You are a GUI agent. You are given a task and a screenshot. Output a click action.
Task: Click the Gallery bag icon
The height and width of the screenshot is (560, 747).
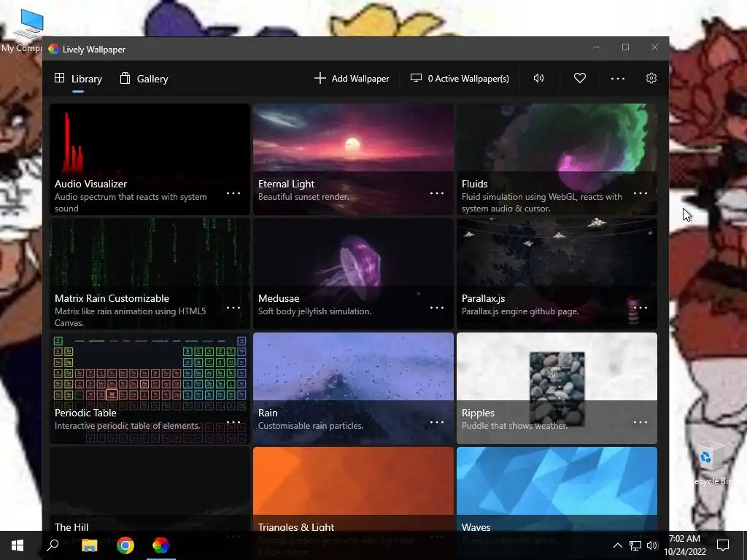(x=125, y=78)
